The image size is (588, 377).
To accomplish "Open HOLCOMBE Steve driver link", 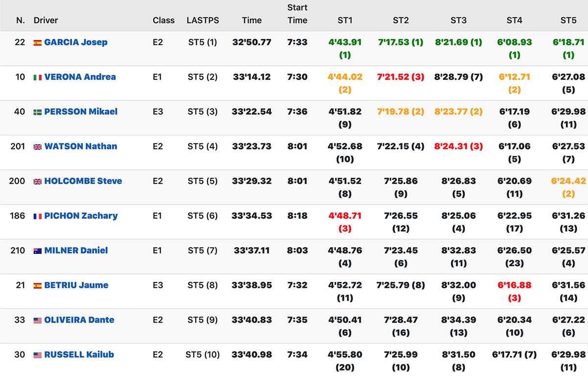I will tap(83, 181).
